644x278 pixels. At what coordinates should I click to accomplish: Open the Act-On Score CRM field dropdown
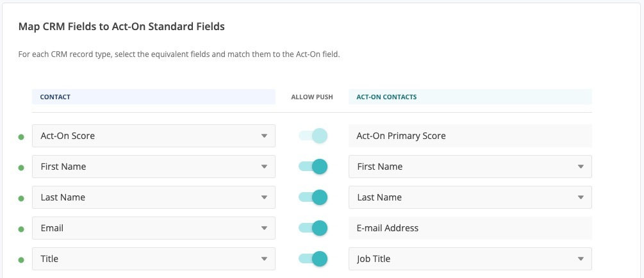click(x=154, y=136)
